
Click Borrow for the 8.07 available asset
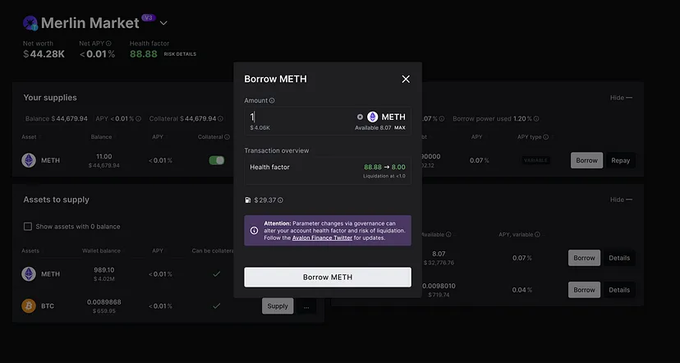pos(584,258)
